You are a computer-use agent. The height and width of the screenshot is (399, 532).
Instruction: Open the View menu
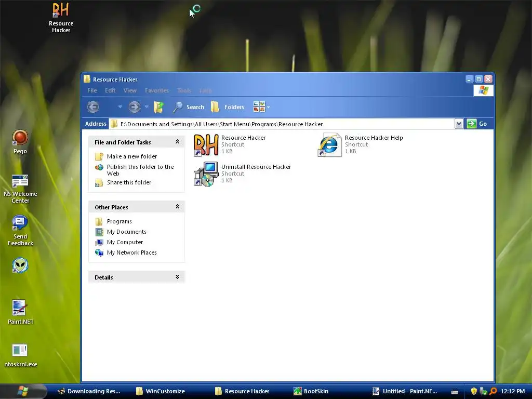(130, 90)
